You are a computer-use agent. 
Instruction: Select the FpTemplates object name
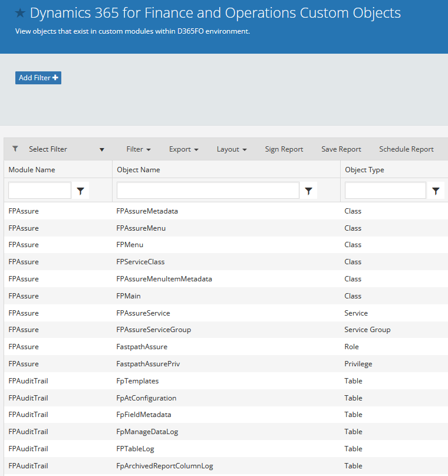pyautogui.click(x=137, y=381)
